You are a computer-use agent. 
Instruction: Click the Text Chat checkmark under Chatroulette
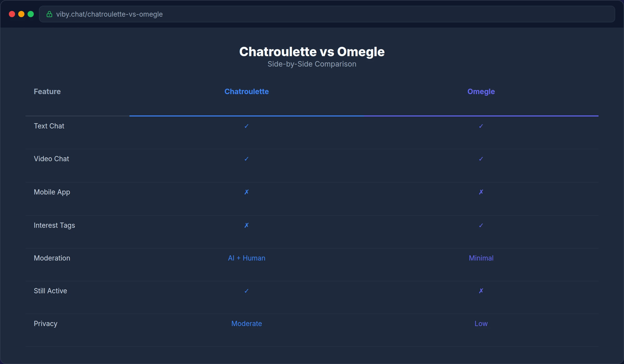click(246, 126)
